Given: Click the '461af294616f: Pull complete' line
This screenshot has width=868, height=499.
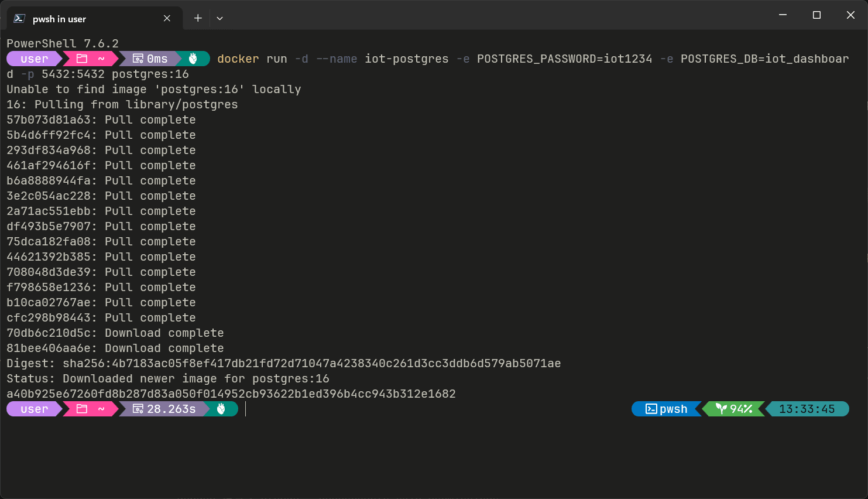Looking at the screenshot, I should click(101, 165).
